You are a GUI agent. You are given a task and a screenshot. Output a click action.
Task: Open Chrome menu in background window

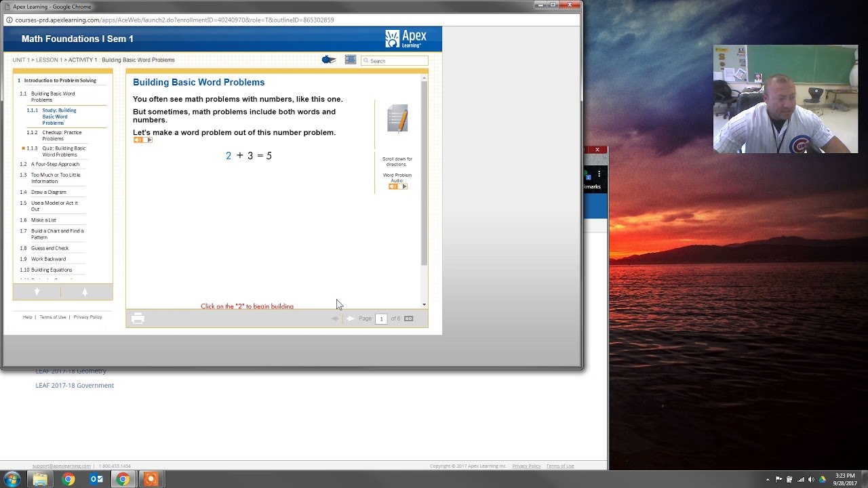click(x=599, y=174)
